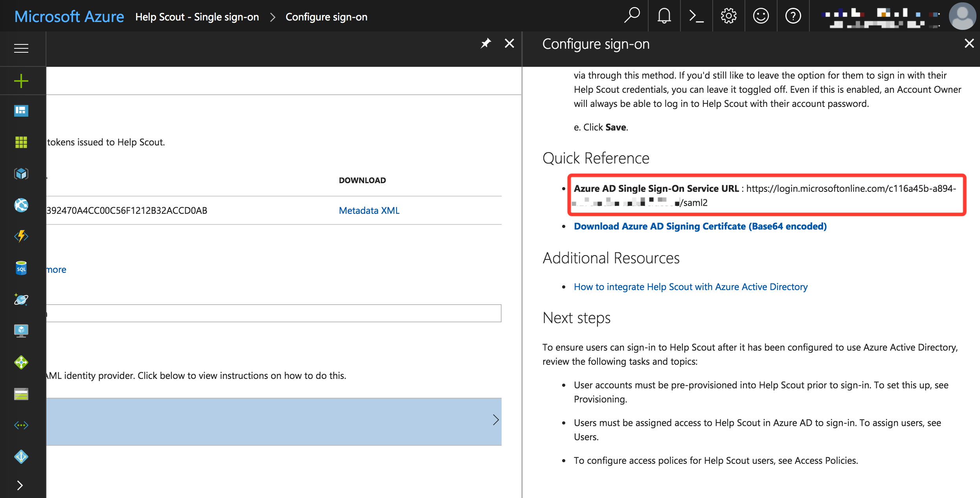Image resolution: width=980 pixels, height=498 pixels.
Task: Click the green plus New resource icon
Action: (21, 81)
